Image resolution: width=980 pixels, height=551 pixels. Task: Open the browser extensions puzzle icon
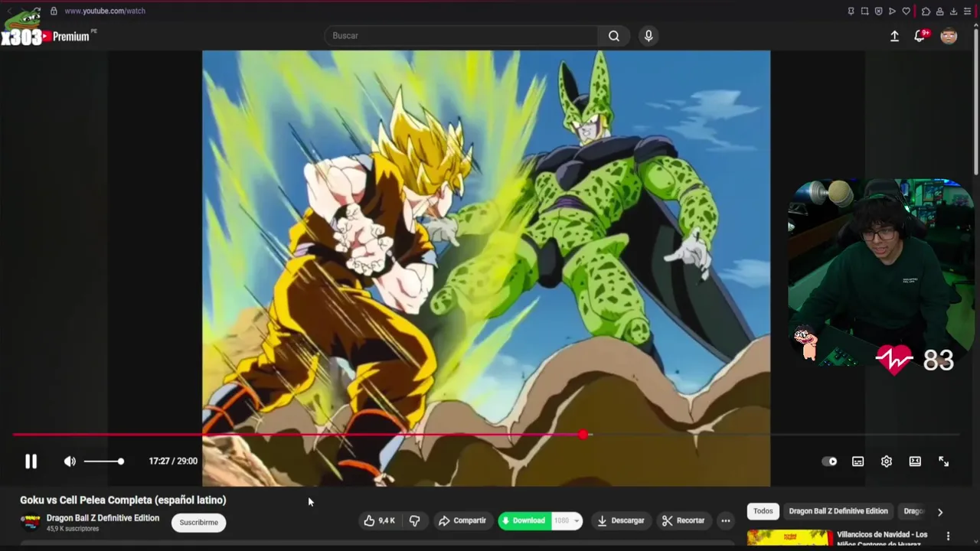[x=926, y=11]
